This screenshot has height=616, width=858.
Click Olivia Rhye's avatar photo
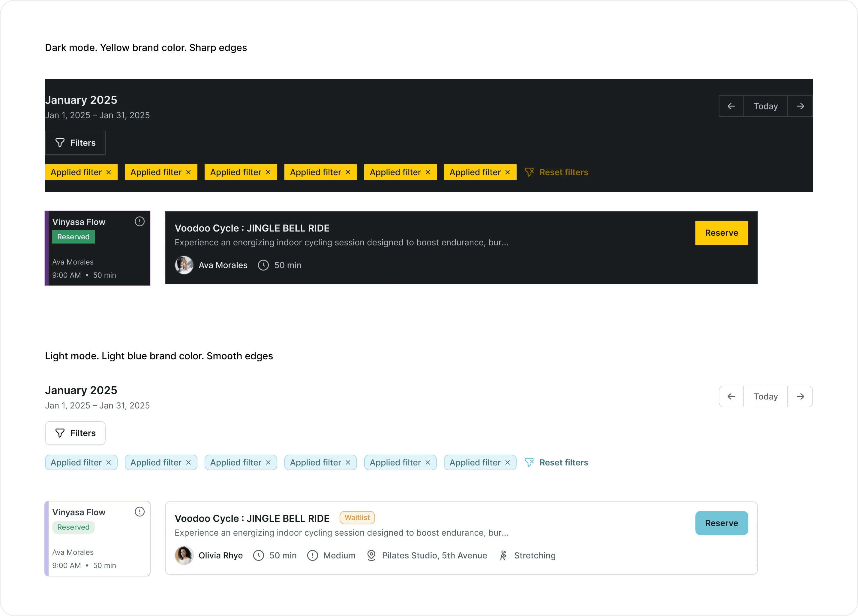pyautogui.click(x=184, y=555)
